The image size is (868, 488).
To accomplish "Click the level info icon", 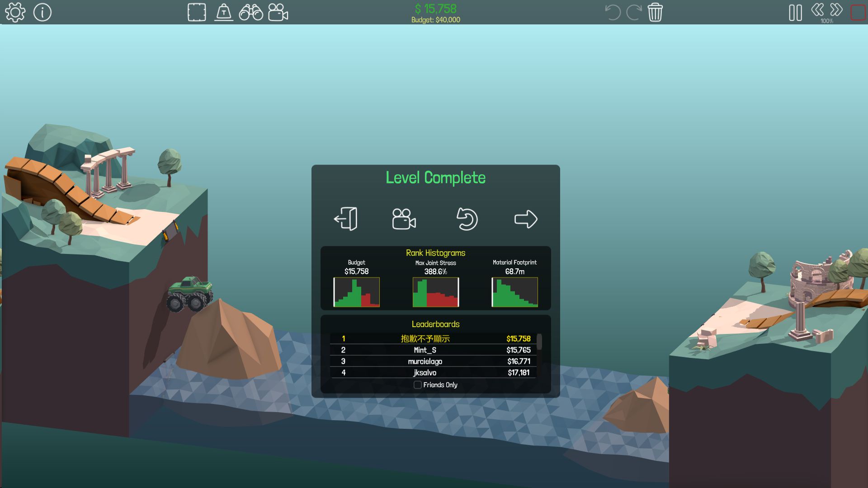I will coord(42,12).
